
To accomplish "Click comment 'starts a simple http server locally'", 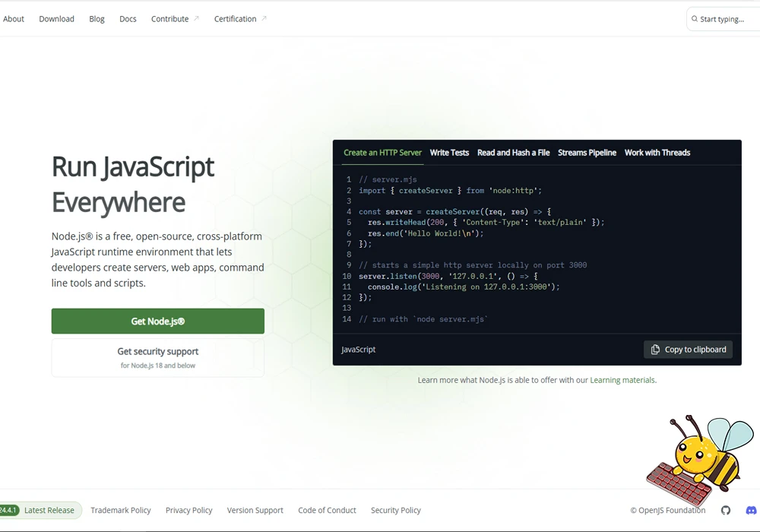I will (x=473, y=265).
